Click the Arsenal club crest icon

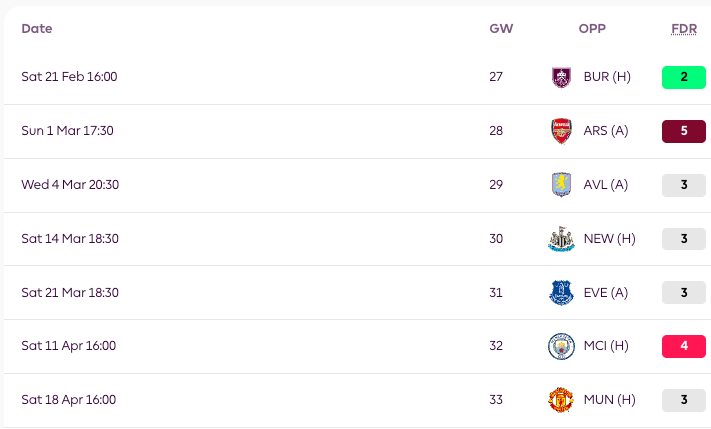coord(561,131)
